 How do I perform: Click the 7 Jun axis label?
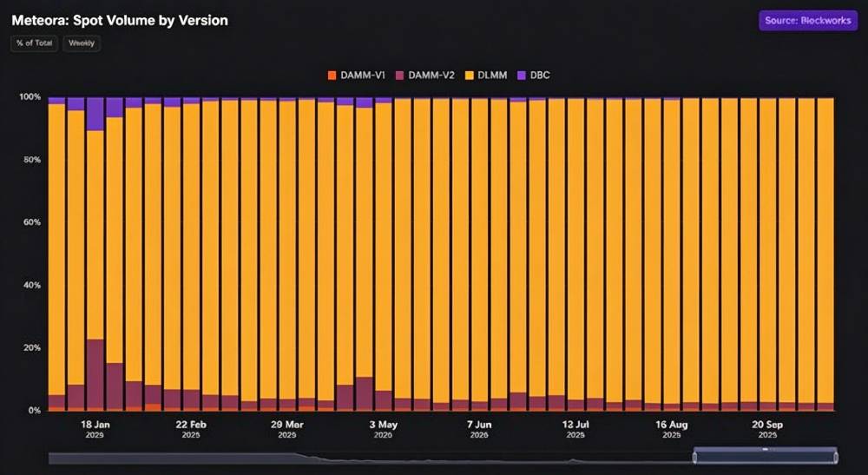pyautogui.click(x=479, y=429)
